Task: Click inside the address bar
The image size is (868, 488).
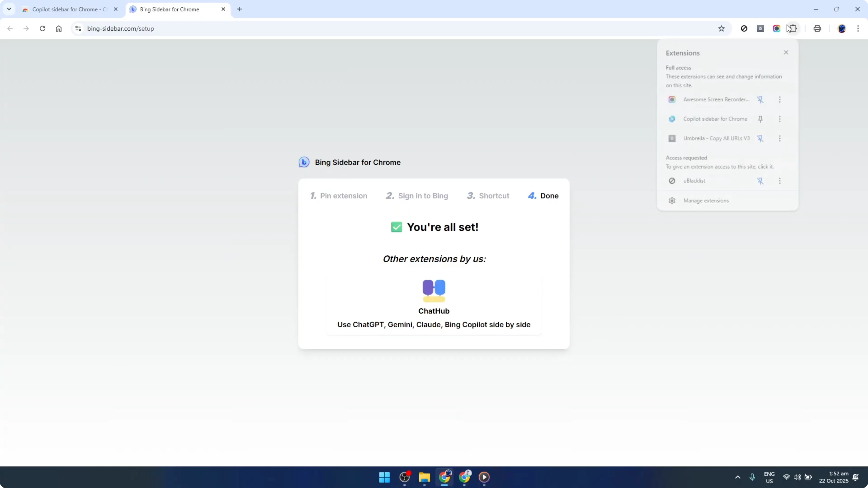Action: pyautogui.click(x=236, y=28)
